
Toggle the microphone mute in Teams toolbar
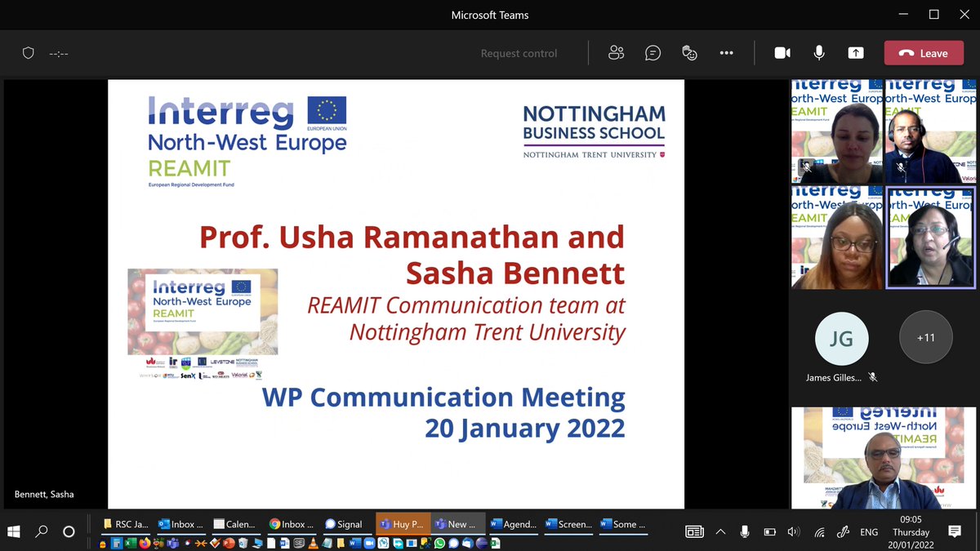tap(818, 53)
